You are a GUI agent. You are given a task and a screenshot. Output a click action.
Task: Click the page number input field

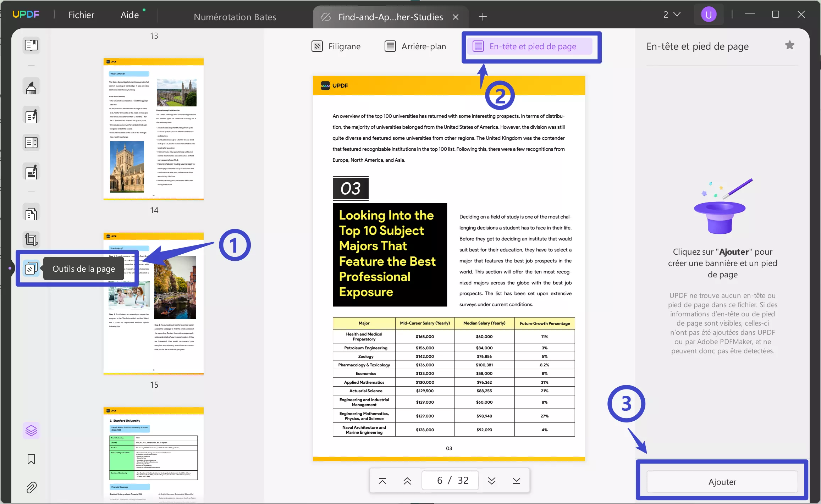pyautogui.click(x=450, y=480)
